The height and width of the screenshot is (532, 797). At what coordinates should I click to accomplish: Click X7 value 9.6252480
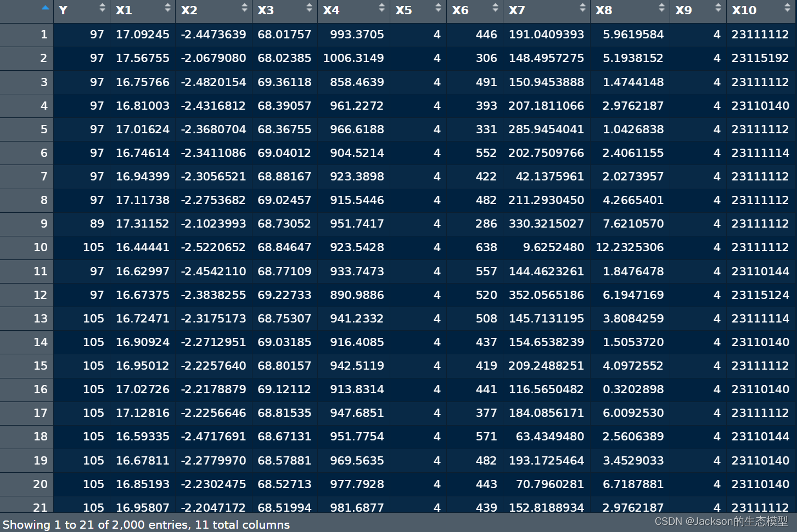click(553, 247)
